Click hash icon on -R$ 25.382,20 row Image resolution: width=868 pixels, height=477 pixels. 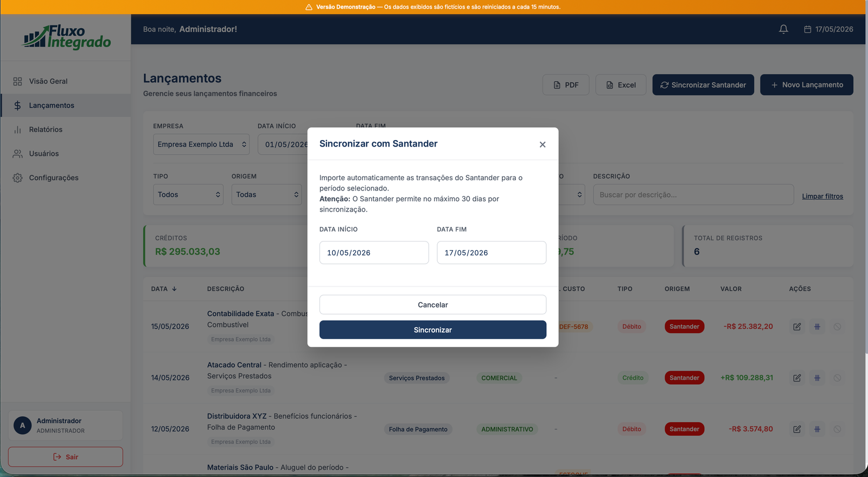[x=817, y=327]
